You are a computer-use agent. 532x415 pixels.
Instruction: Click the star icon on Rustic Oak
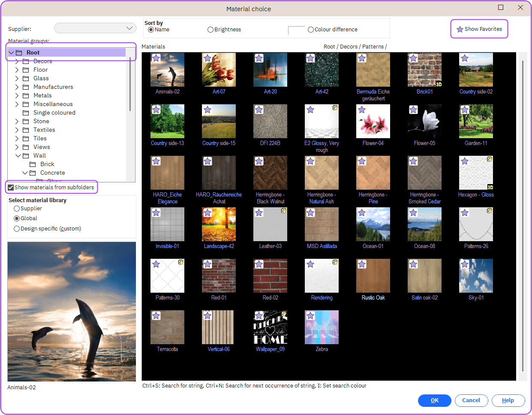click(362, 264)
